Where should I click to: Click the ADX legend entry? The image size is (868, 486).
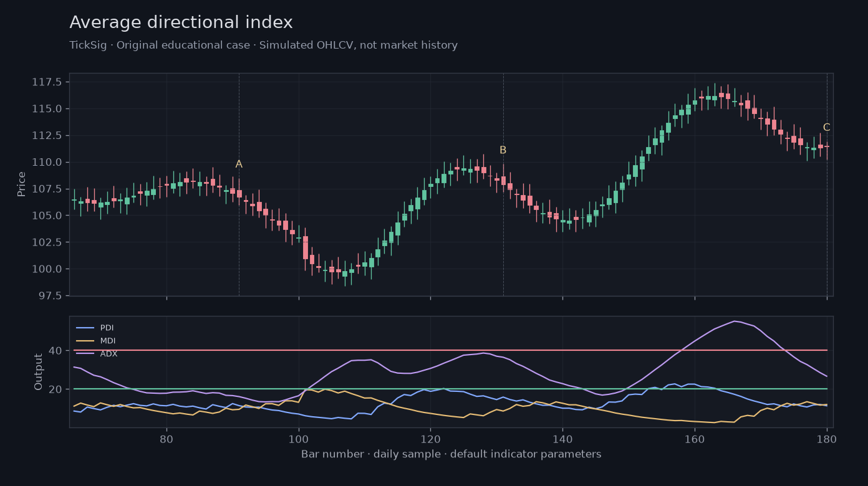96,354
